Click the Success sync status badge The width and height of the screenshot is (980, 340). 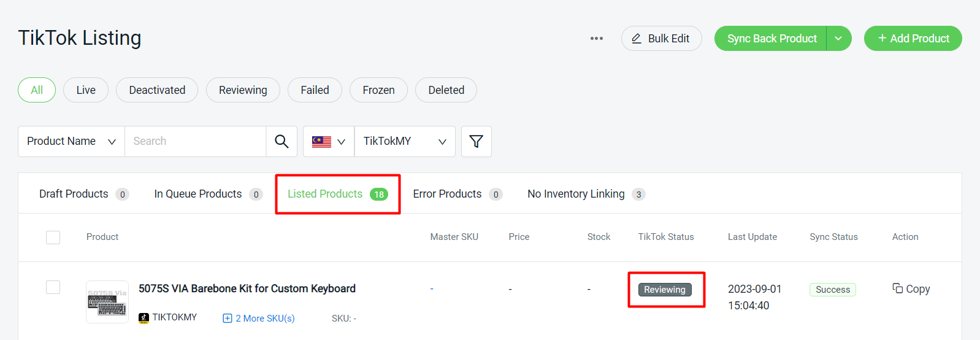(832, 290)
